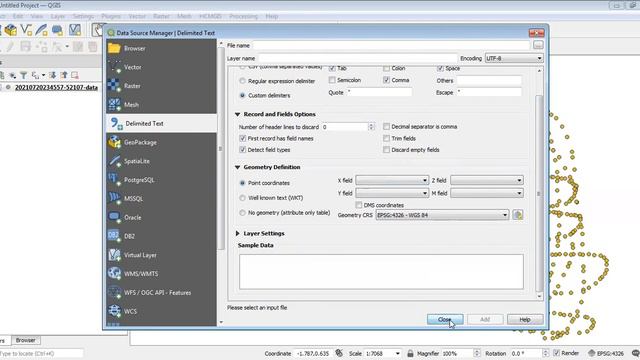640x360 pixels.
Task: Open the Encoding UTF-8 dropdown
Action: (514, 58)
